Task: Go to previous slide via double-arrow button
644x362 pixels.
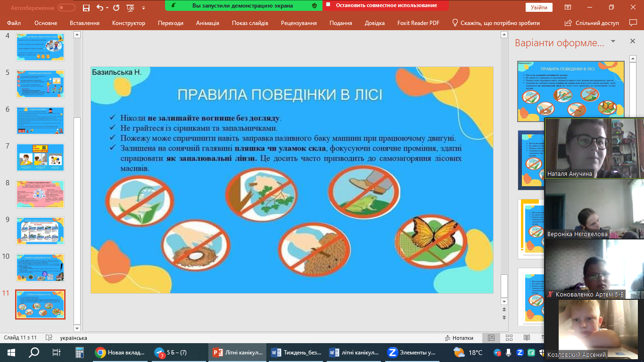Action: point(504,309)
